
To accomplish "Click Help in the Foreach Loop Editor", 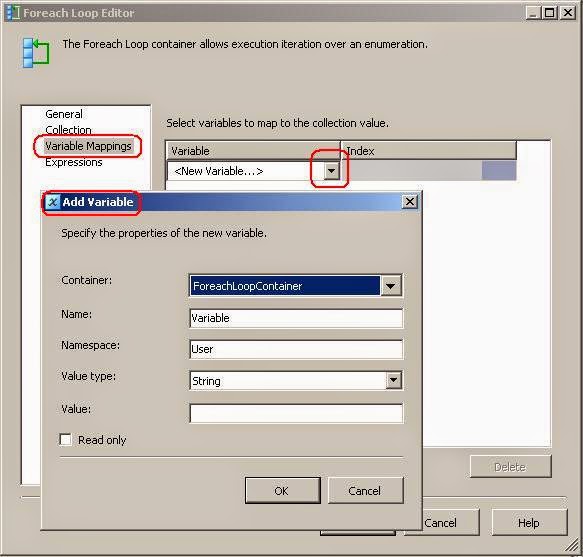I will click(x=529, y=523).
